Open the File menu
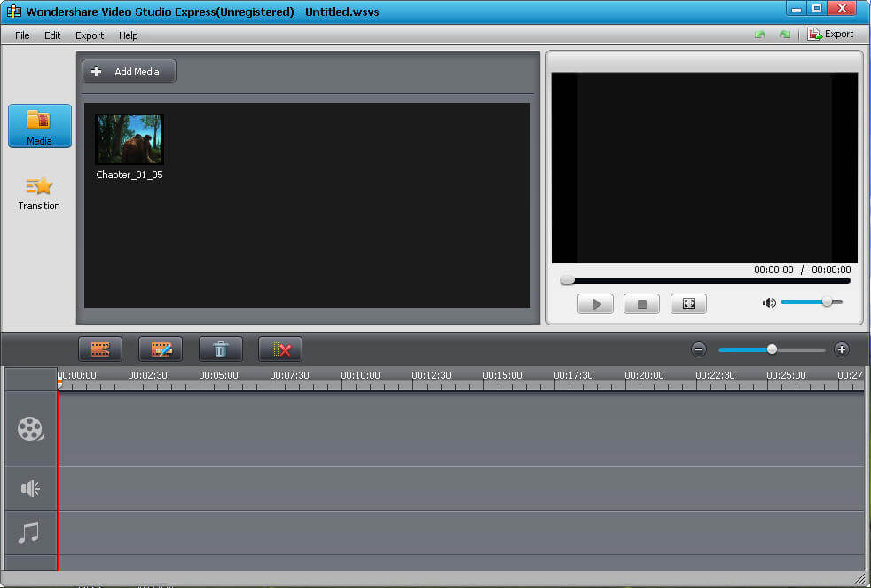This screenshot has height=588, width=871. click(22, 35)
